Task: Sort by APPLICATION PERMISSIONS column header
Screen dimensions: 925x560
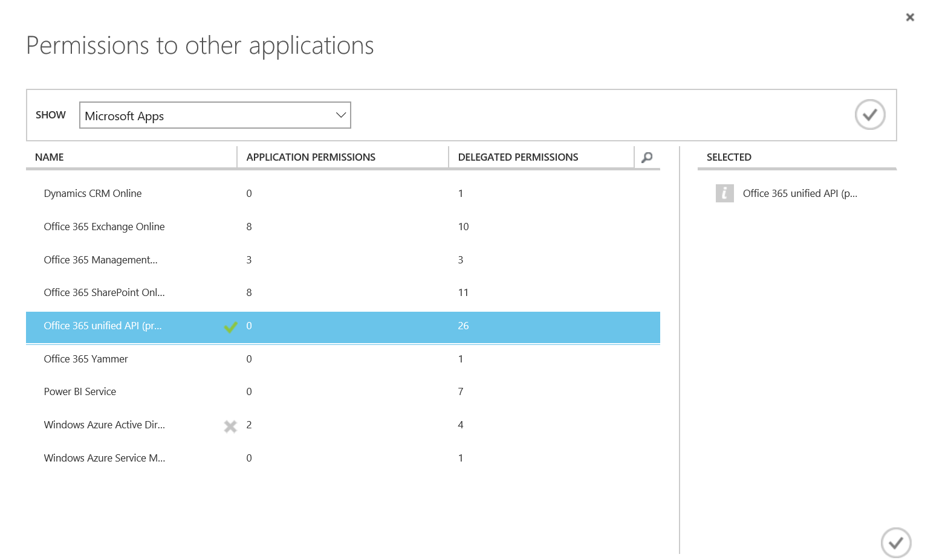Action: 311,157
